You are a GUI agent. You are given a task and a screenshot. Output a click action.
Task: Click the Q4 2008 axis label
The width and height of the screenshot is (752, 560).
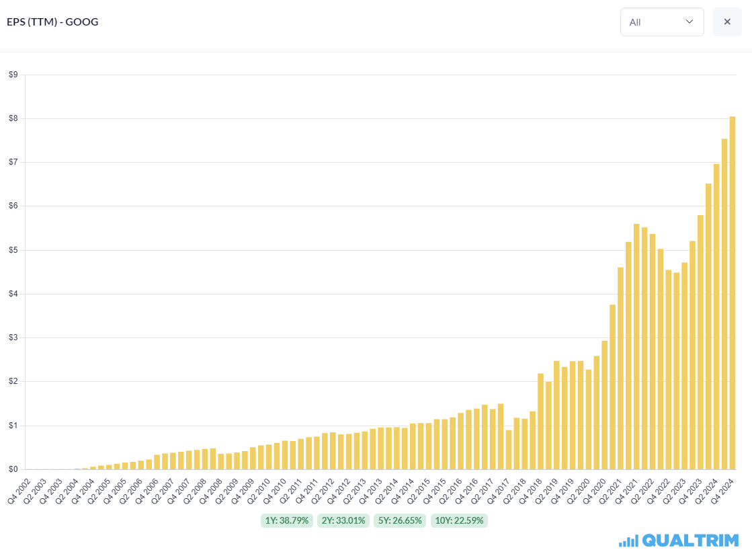pos(210,491)
